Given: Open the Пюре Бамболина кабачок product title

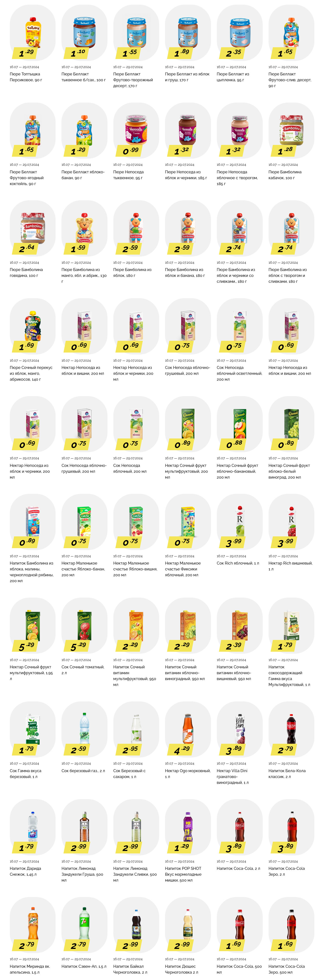Looking at the screenshot, I should pos(285,175).
